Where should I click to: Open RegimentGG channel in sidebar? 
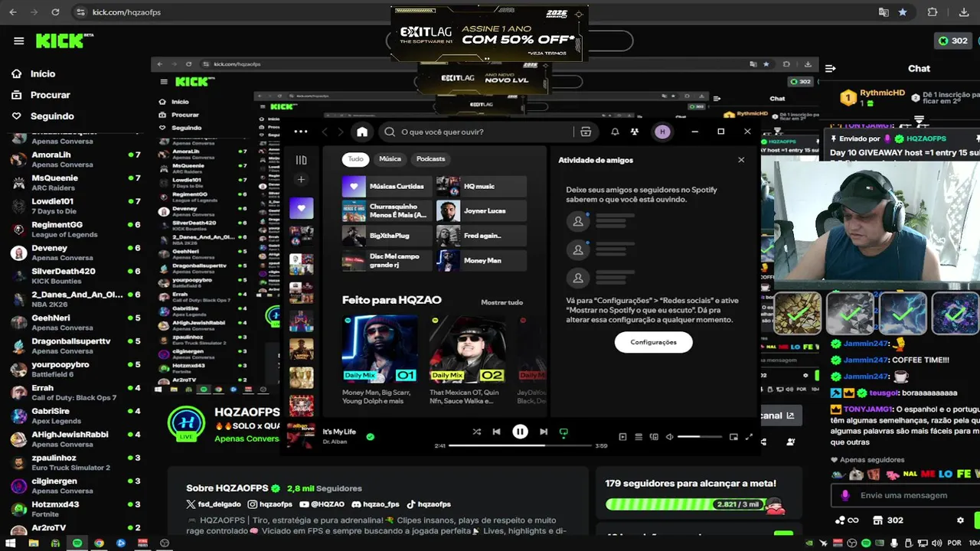(75, 229)
